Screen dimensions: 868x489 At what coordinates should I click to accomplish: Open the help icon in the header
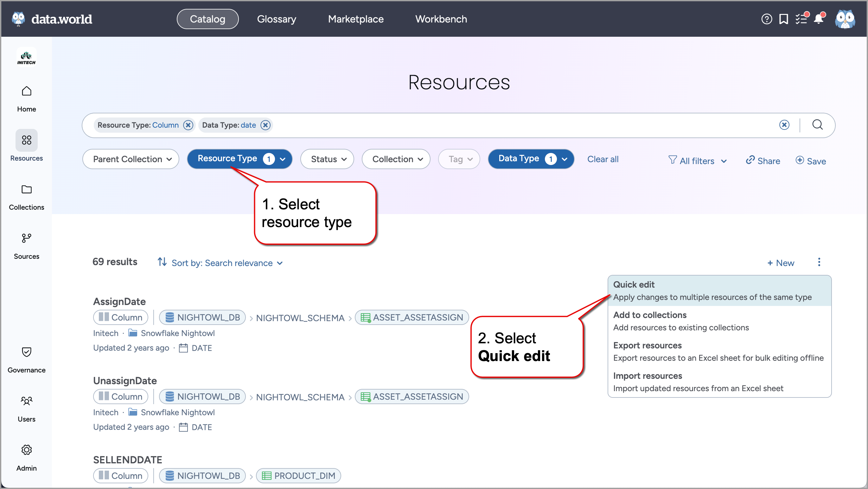[x=766, y=19]
